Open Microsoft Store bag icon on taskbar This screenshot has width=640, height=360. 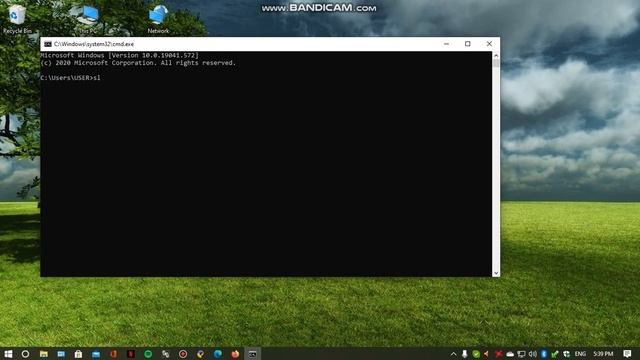(78, 354)
